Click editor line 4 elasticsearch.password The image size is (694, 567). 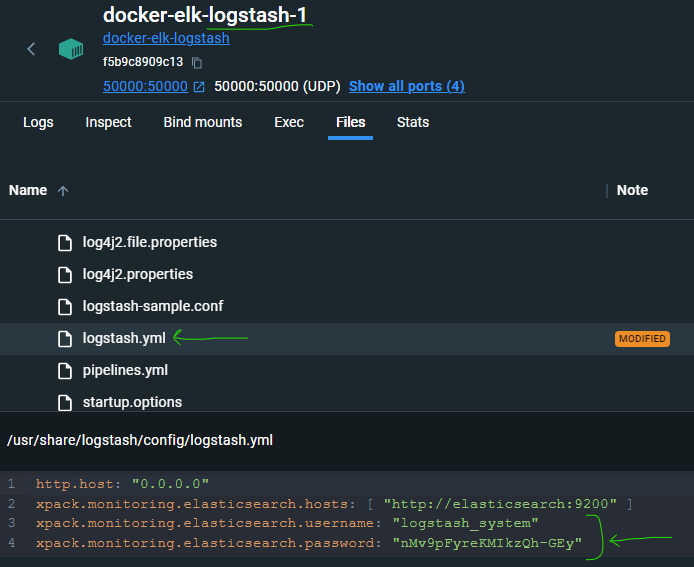pos(347,543)
